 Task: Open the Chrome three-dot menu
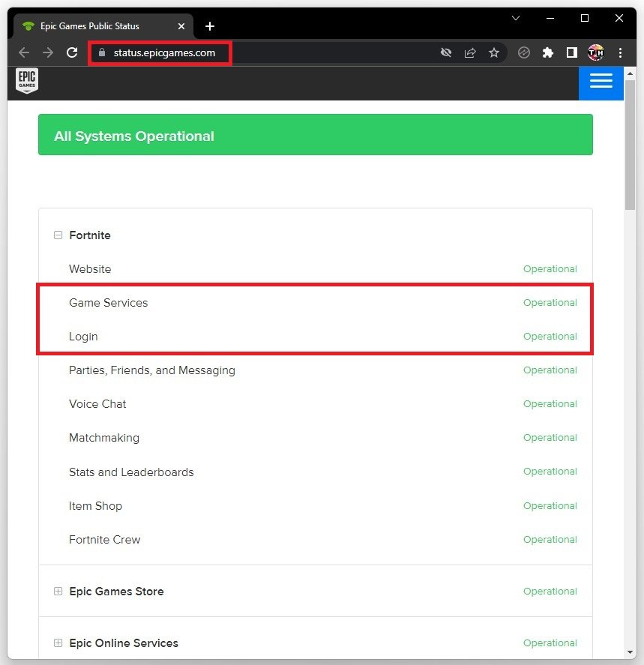(x=620, y=52)
